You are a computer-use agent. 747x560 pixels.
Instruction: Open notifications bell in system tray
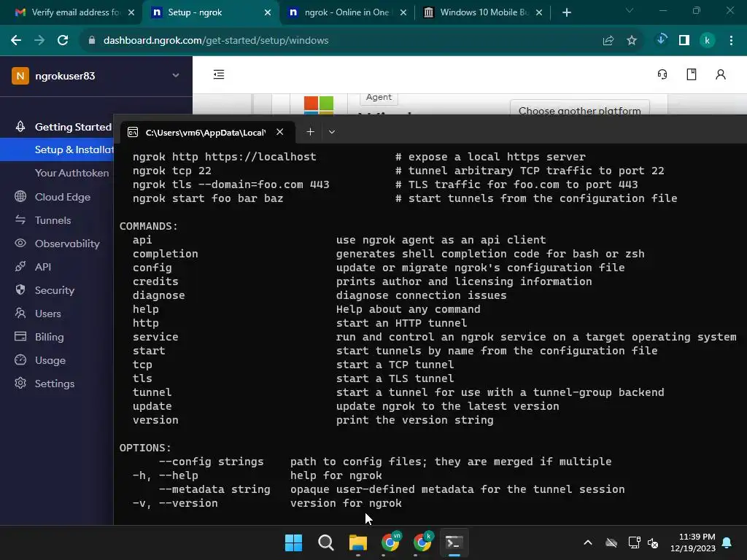pos(727,542)
